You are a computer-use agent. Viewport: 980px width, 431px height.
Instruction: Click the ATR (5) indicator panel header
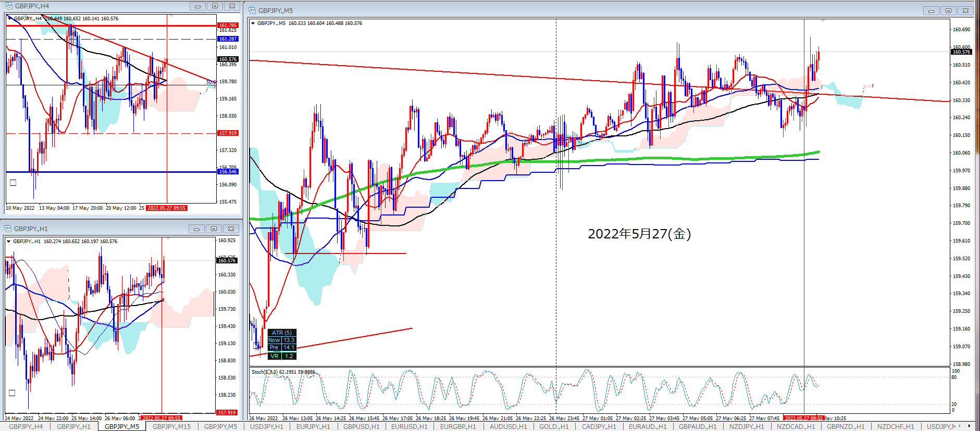point(282,333)
